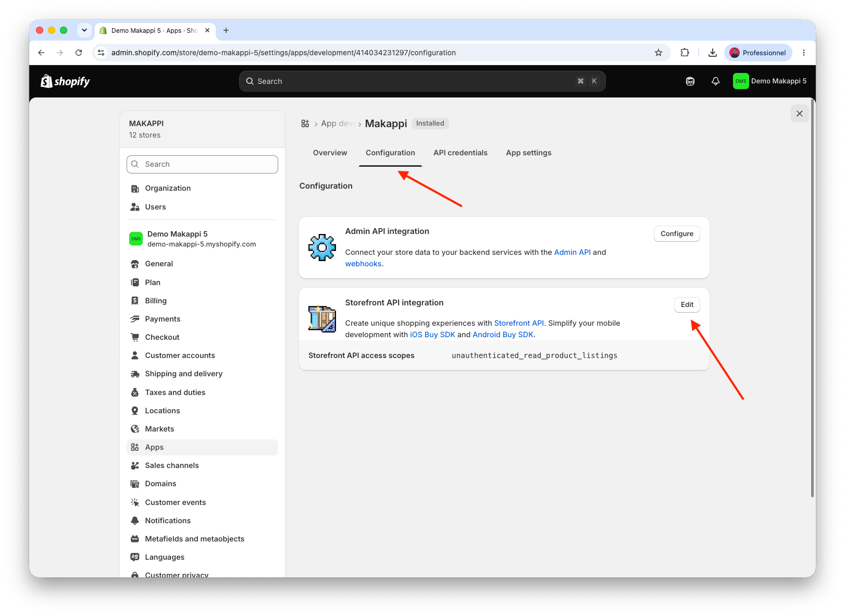Open Markets settings
Viewport: 845px width, 616px height.
202,429
